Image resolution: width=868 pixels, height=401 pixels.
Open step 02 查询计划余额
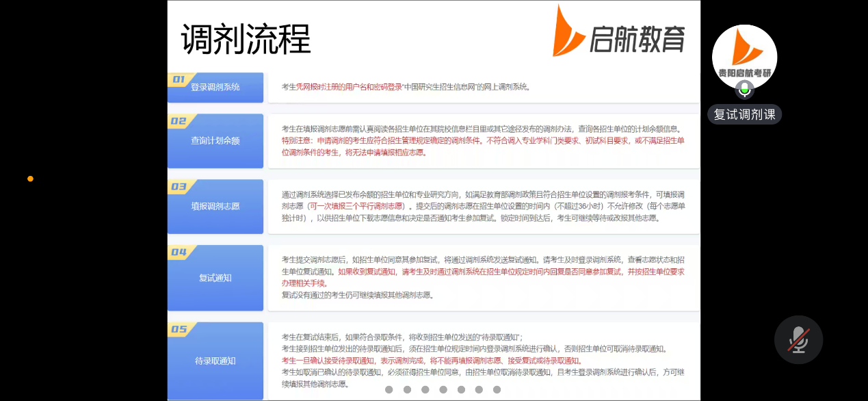(215, 140)
